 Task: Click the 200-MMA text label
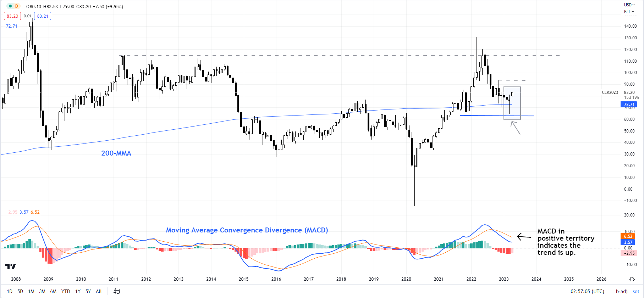point(116,153)
